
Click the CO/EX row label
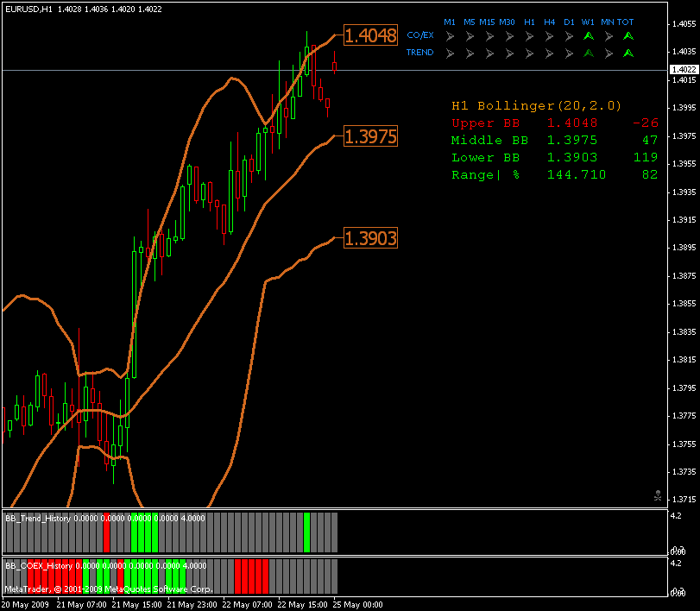click(x=420, y=35)
